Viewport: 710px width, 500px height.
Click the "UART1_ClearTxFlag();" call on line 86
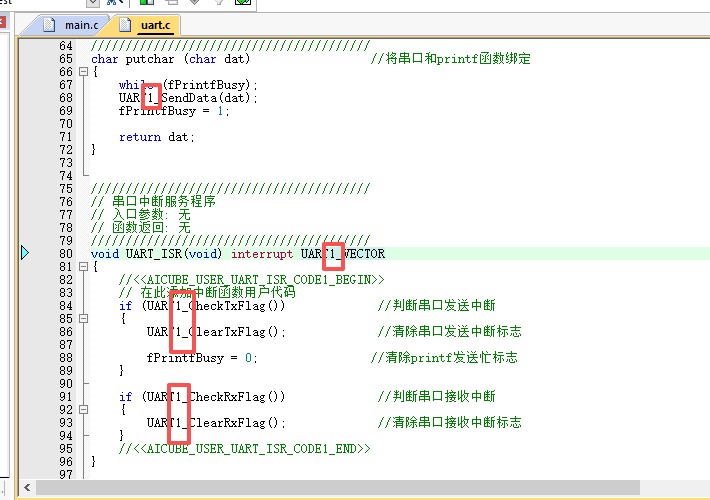(x=216, y=332)
